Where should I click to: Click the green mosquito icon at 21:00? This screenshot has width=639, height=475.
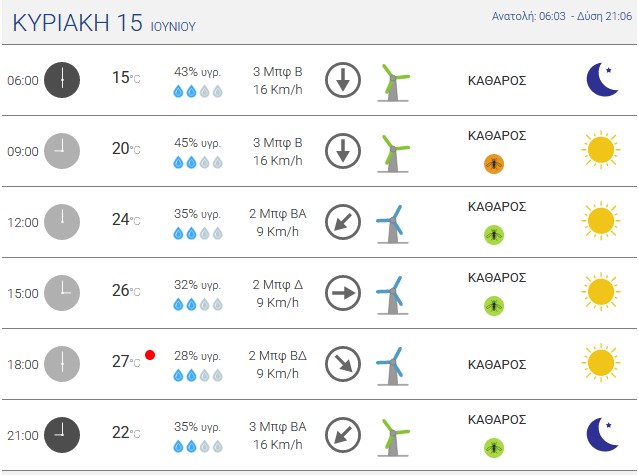pyautogui.click(x=494, y=448)
